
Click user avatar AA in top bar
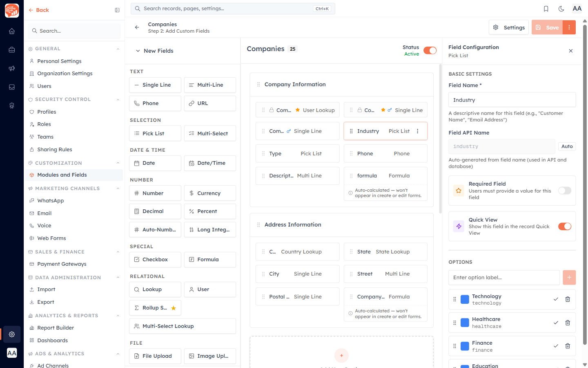(577, 9)
